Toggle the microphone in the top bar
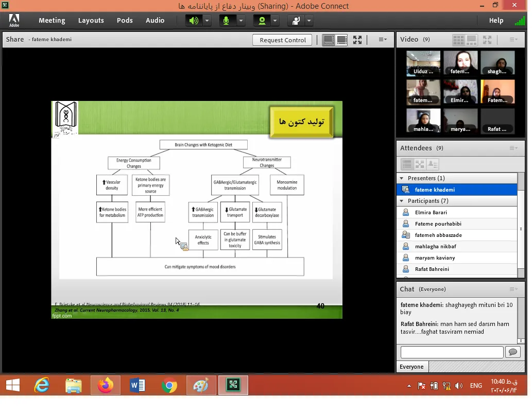The width and height of the screenshot is (532, 412). click(226, 21)
